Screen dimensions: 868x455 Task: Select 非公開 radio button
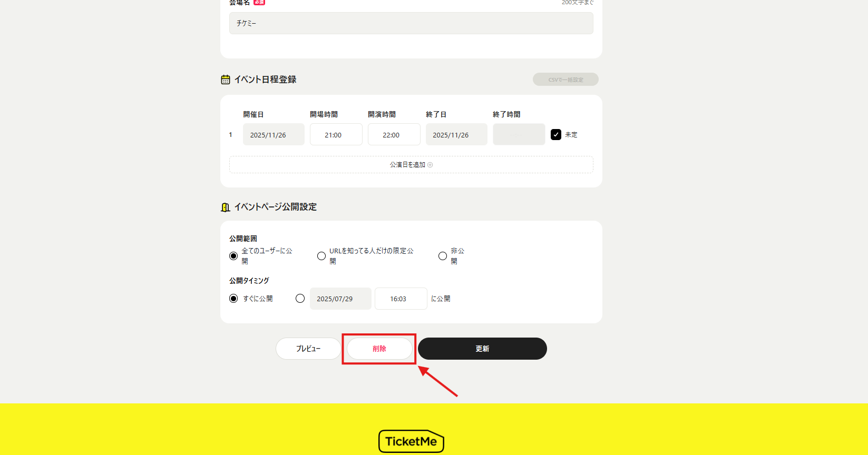click(x=443, y=256)
